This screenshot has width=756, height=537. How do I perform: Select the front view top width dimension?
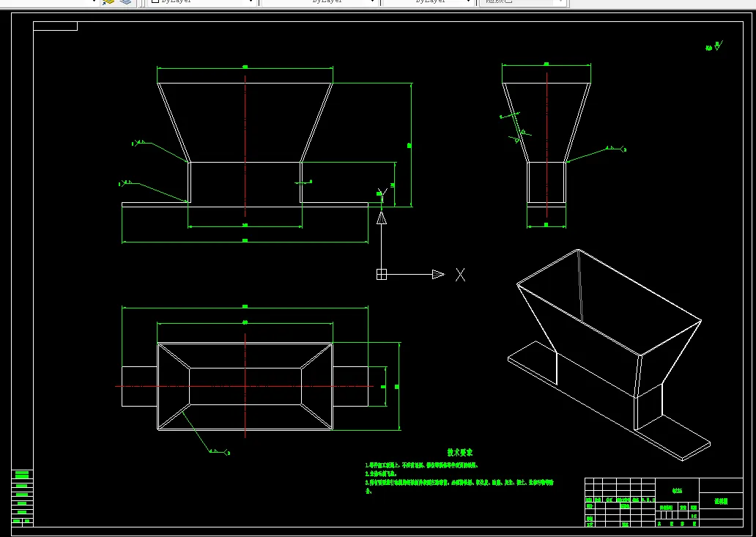pos(245,69)
